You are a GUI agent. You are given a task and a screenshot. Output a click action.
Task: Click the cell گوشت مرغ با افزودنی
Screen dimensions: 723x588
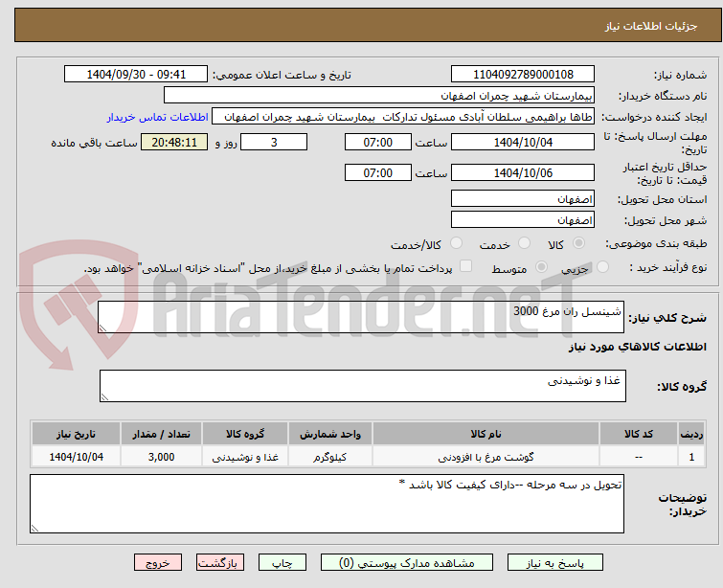click(486, 457)
